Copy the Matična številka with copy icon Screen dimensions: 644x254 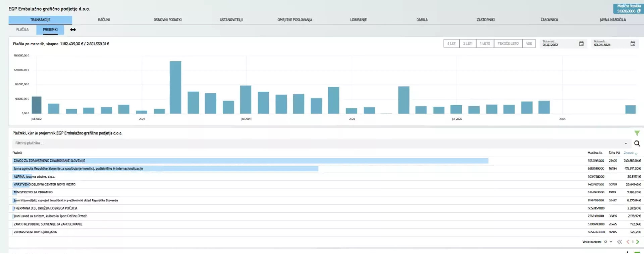pos(639,11)
